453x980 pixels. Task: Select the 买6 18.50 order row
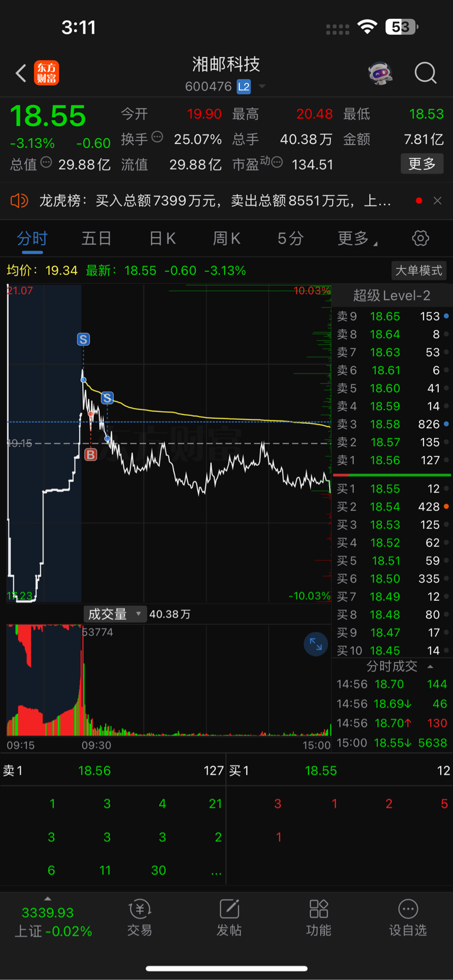click(x=392, y=579)
